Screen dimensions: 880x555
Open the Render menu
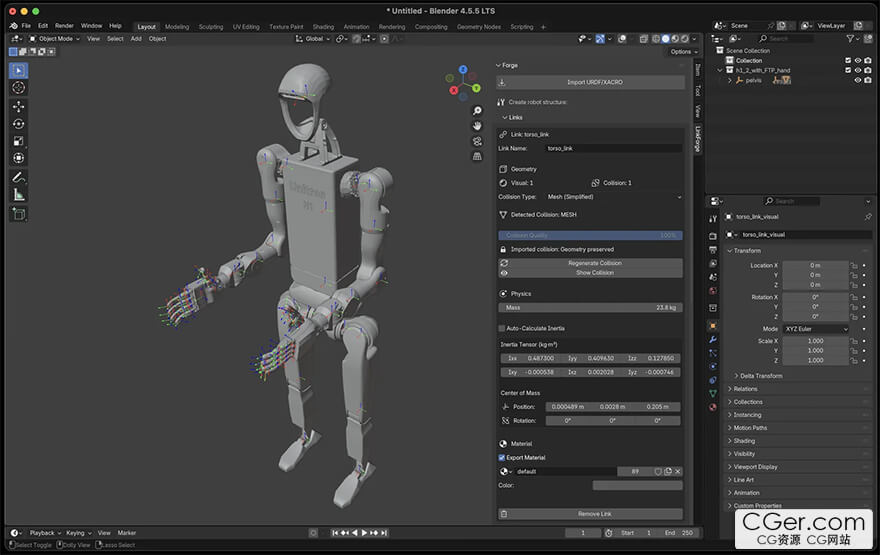(x=64, y=26)
